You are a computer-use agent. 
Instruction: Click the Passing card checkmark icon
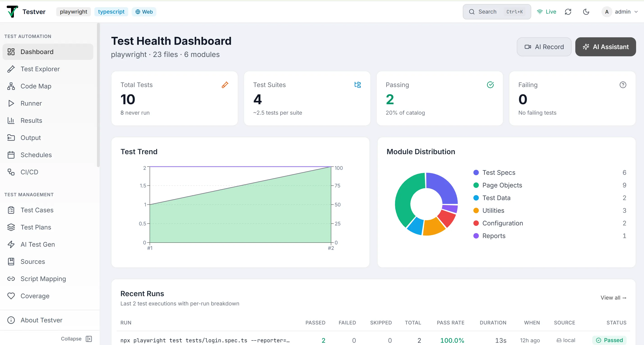coord(490,85)
